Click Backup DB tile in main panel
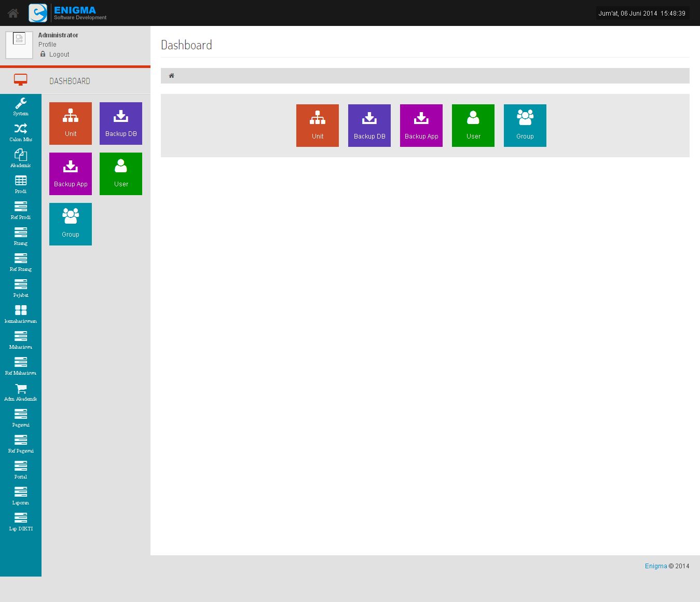700x602 pixels. [x=369, y=126]
